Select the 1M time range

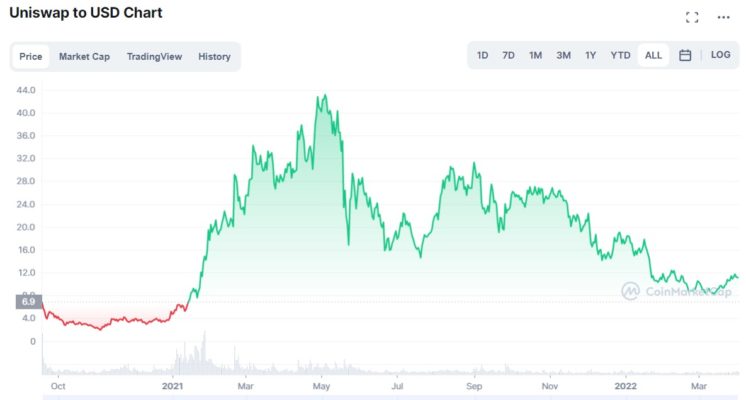pyautogui.click(x=536, y=56)
